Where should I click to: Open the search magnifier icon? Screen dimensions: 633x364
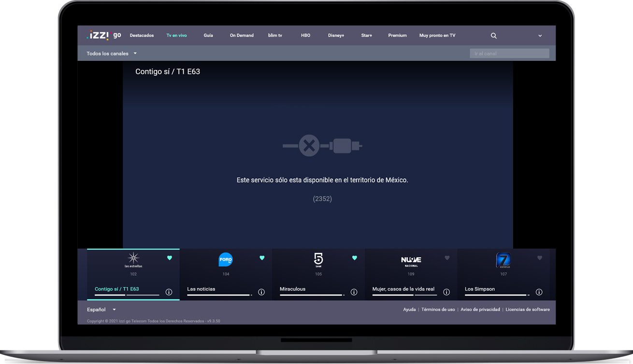click(493, 36)
